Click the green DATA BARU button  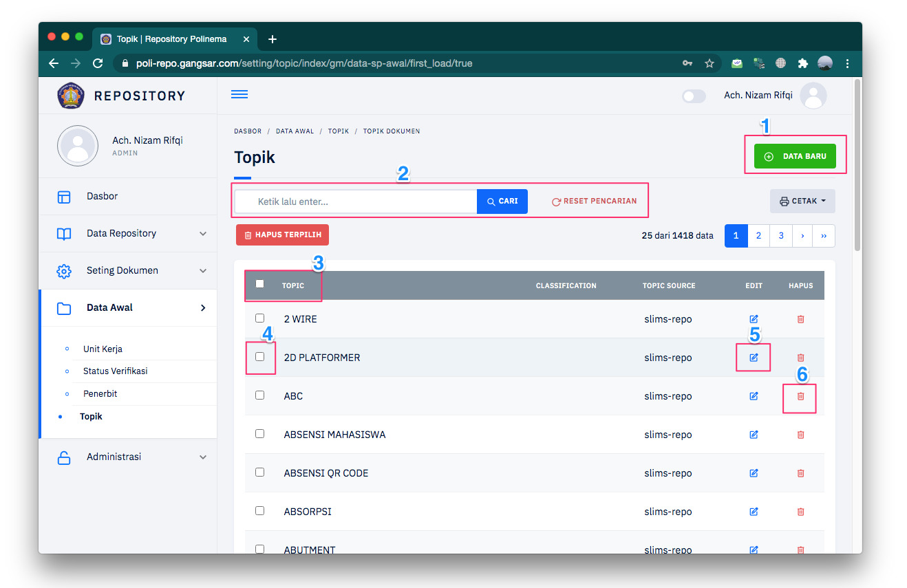794,157
